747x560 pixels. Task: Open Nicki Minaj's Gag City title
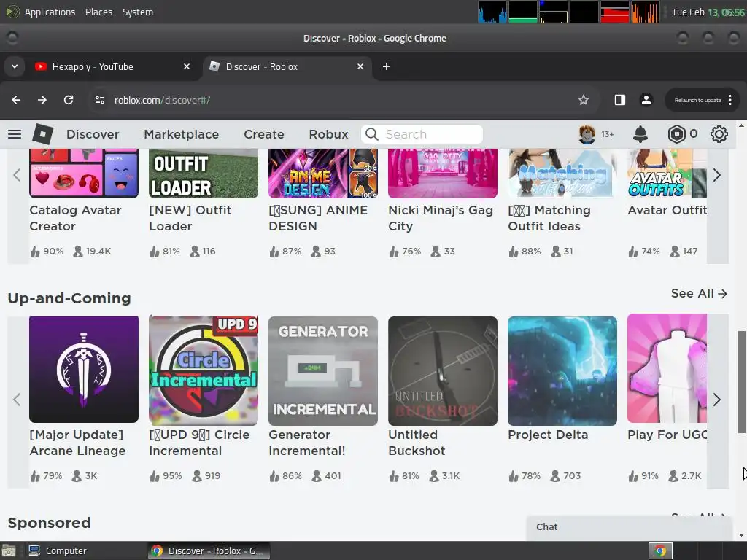point(441,218)
